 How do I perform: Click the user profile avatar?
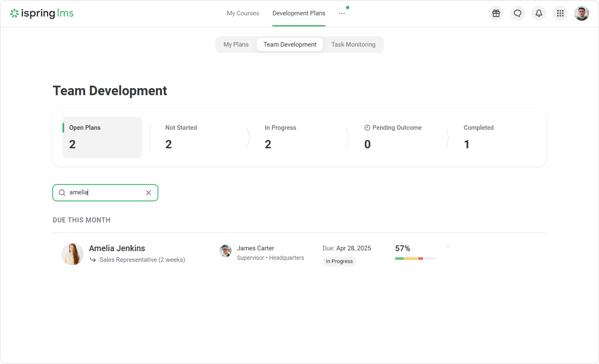[x=581, y=13]
